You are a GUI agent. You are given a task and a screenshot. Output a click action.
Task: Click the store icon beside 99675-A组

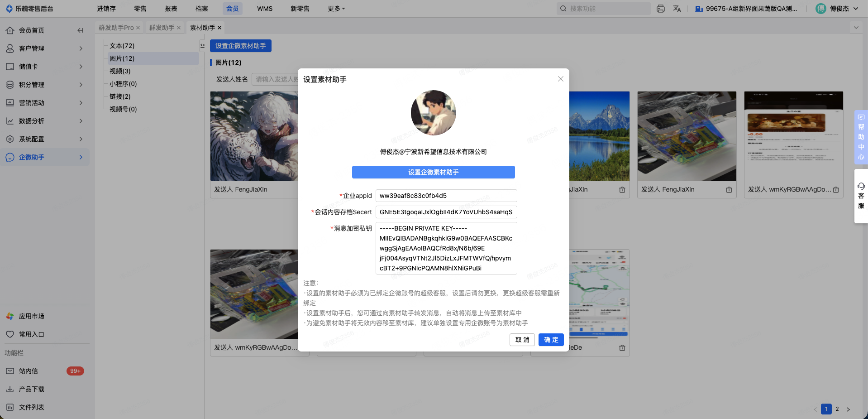pos(699,9)
